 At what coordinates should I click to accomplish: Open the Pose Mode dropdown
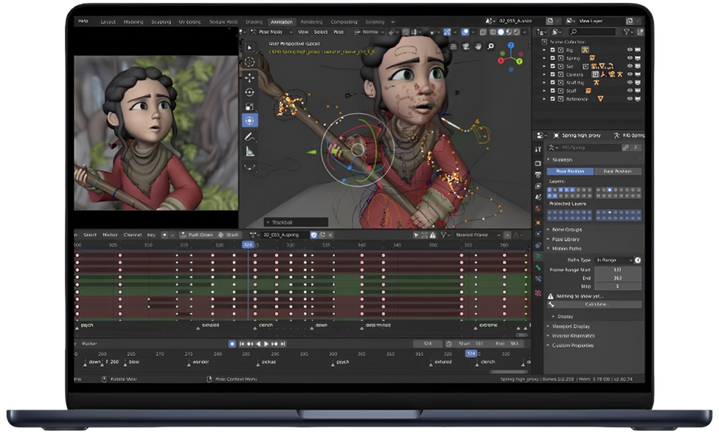click(x=271, y=32)
